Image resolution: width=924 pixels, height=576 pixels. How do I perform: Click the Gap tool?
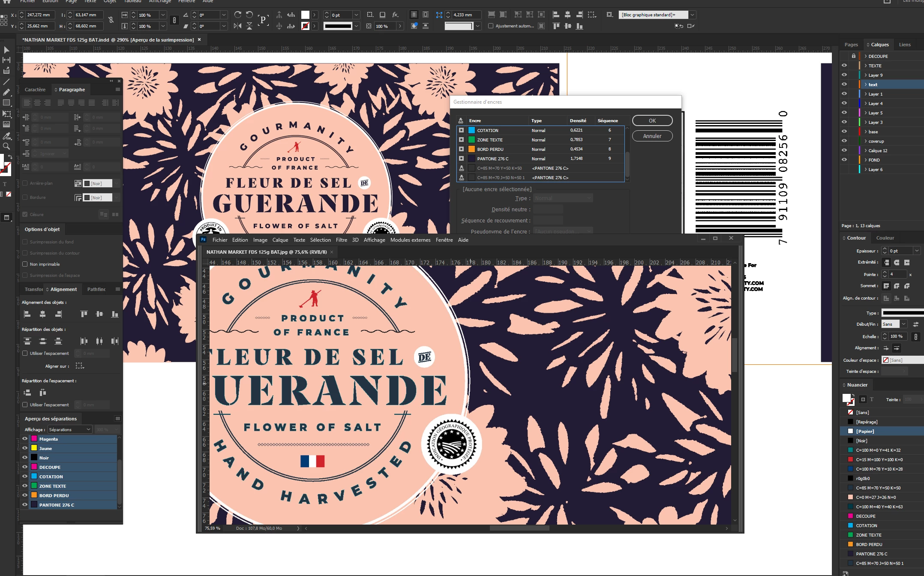tap(6, 60)
